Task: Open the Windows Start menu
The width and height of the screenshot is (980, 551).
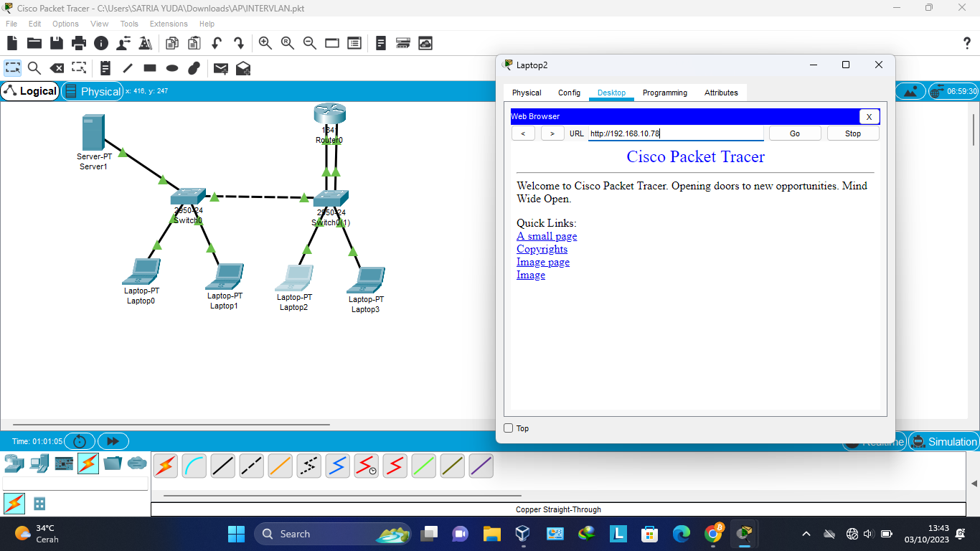Action: [236, 534]
